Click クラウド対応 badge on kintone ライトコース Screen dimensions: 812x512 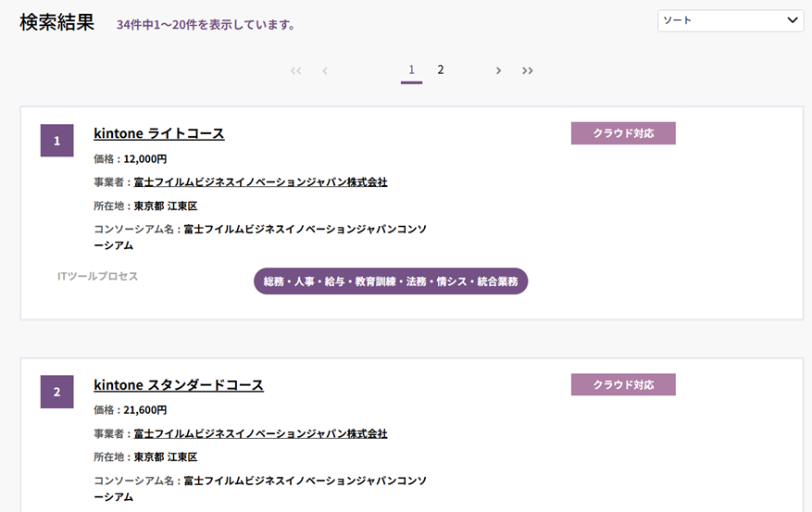(623, 133)
